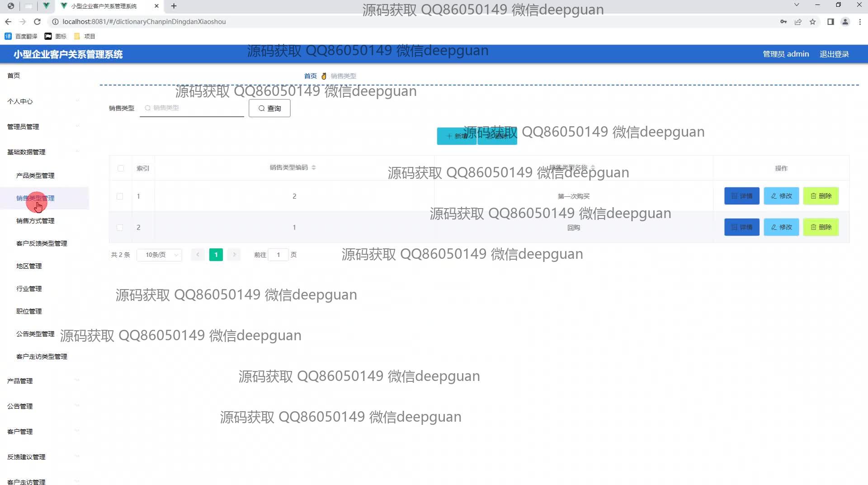Reload the page with browser refresh icon
Image resolution: width=868 pixels, height=485 pixels.
coord(38,22)
